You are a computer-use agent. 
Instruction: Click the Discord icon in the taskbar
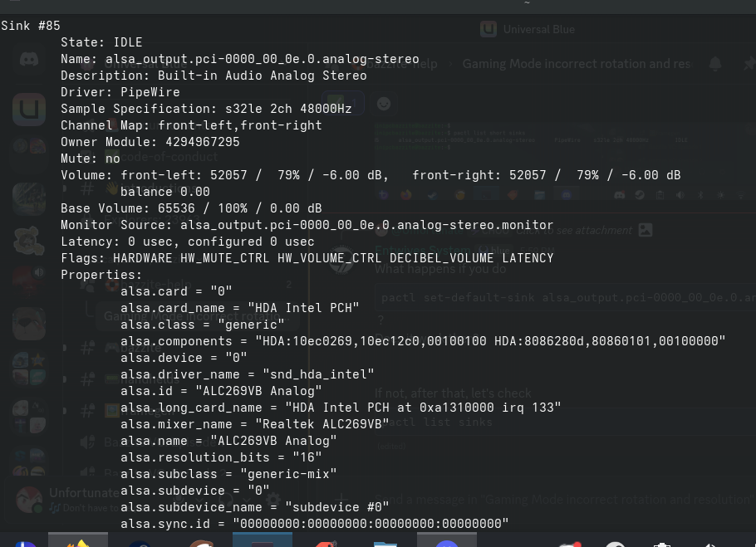pyautogui.click(x=447, y=540)
